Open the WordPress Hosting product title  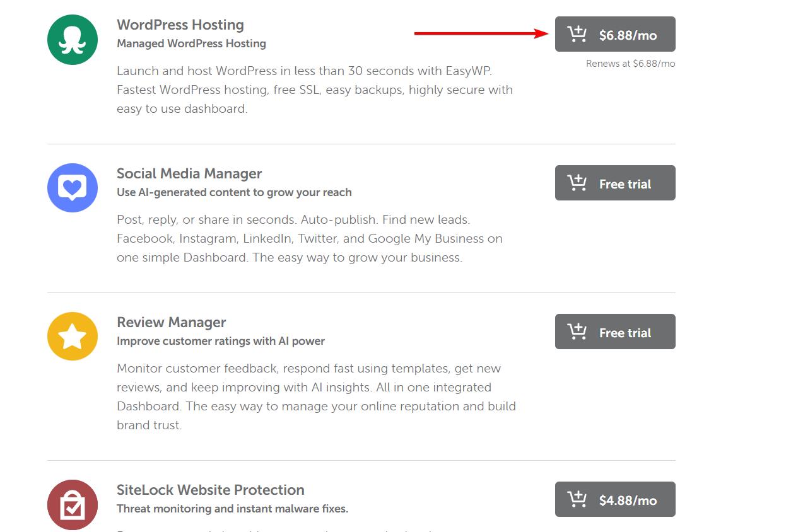click(180, 25)
